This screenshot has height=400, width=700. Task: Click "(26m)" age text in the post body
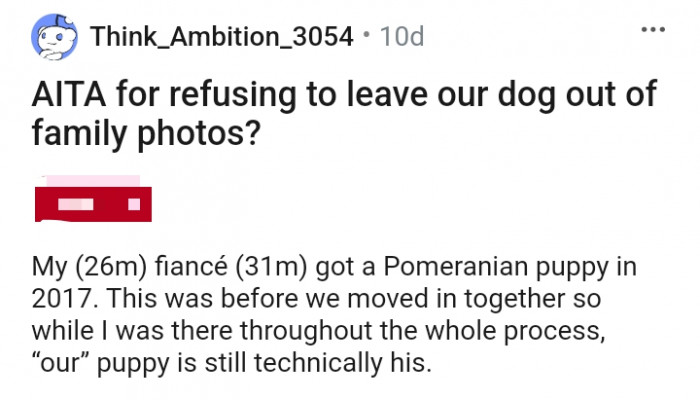click(x=93, y=269)
